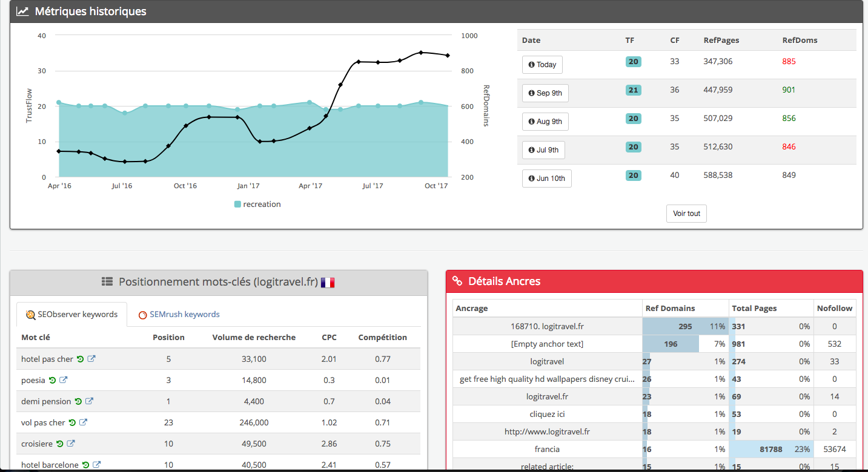This screenshot has height=472, width=868.
Task: Click the SEObserver keywords tab icon
Action: (x=30, y=315)
